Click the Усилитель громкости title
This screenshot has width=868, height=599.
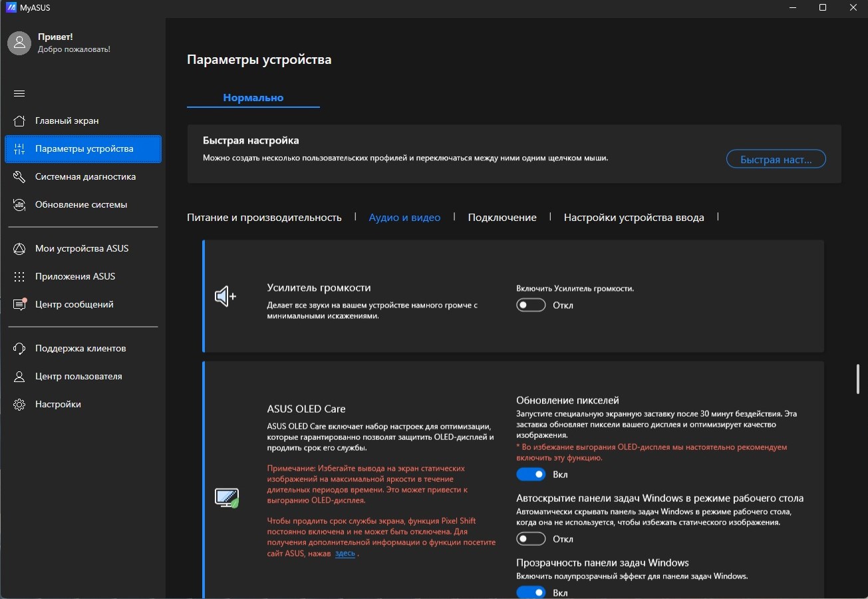point(319,288)
